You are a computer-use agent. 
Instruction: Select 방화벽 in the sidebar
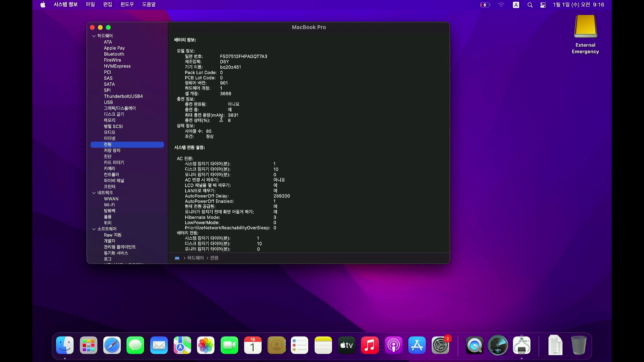pos(110,211)
